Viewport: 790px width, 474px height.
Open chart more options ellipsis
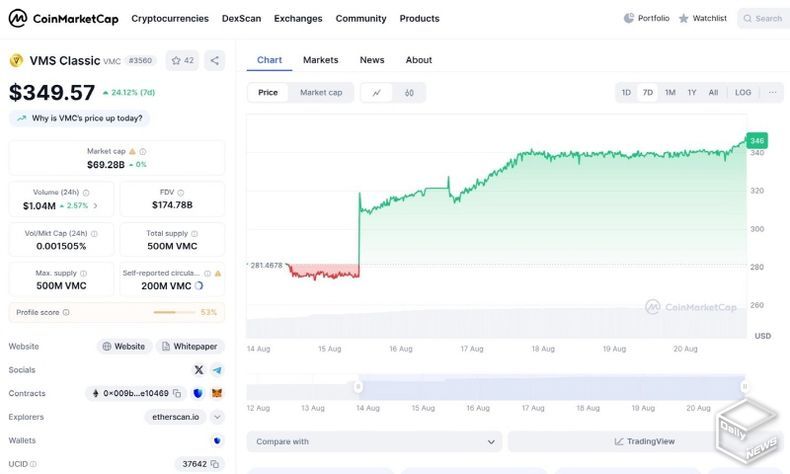point(772,93)
